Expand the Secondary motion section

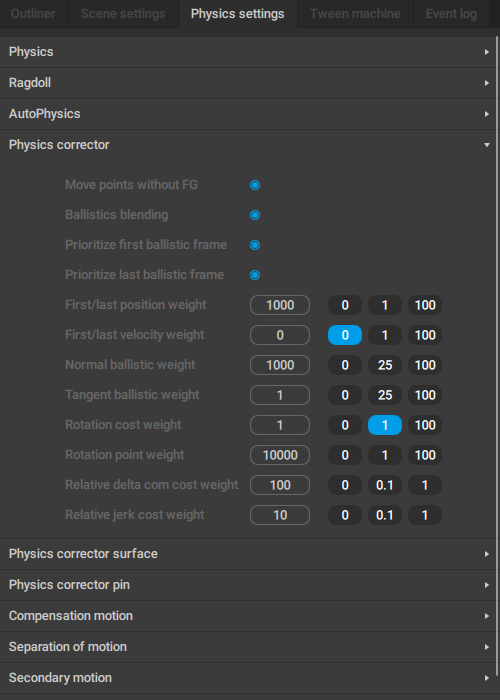(248, 678)
